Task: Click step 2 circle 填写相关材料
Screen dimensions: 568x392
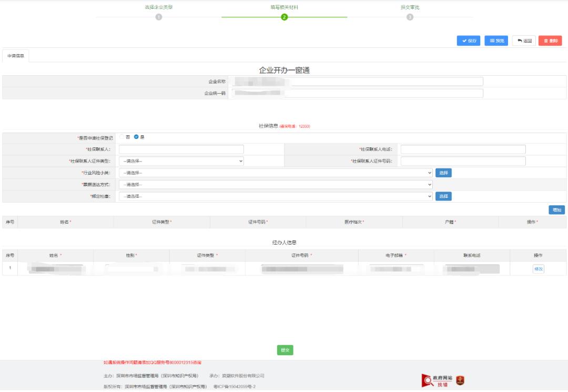Action: pyautogui.click(x=284, y=17)
